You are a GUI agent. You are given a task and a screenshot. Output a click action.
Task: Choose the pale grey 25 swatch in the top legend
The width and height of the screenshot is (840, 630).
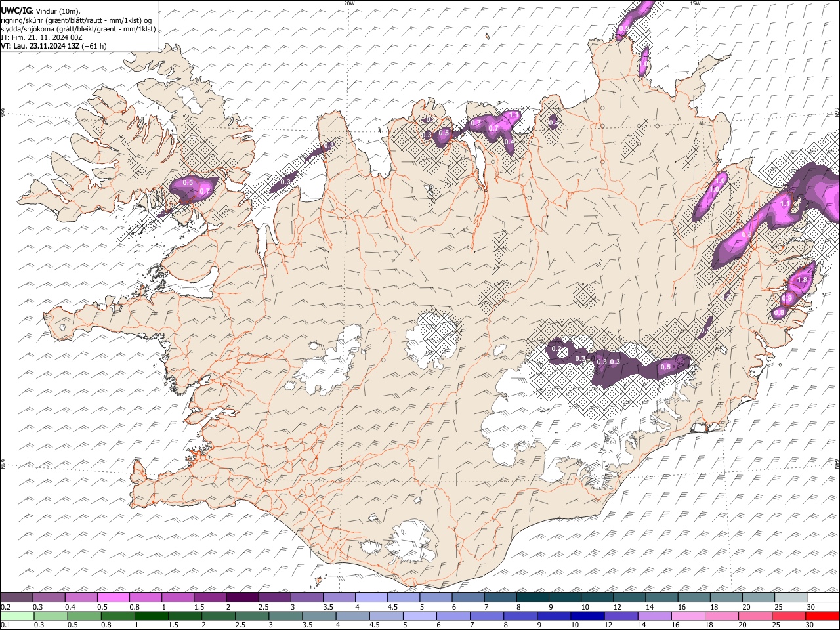[x=790, y=597]
